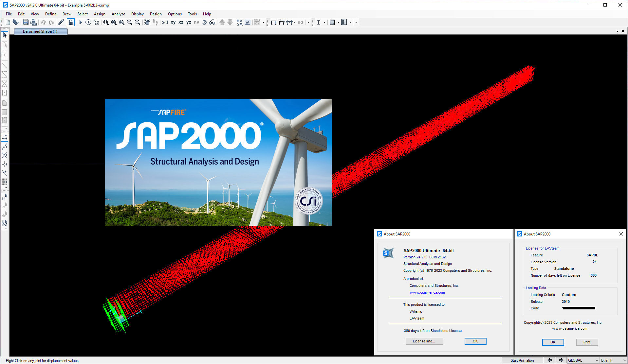Switch to yz plane view
The image size is (628, 364).
pos(189,22)
